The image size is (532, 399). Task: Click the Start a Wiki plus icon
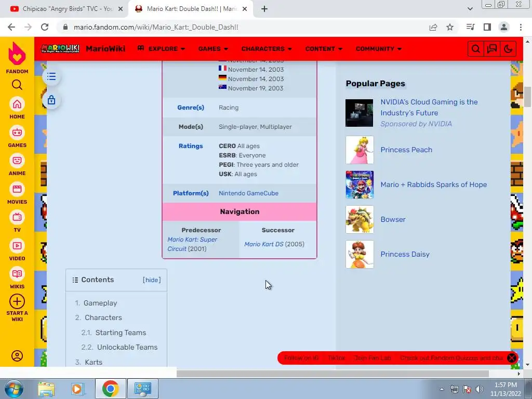point(17,301)
